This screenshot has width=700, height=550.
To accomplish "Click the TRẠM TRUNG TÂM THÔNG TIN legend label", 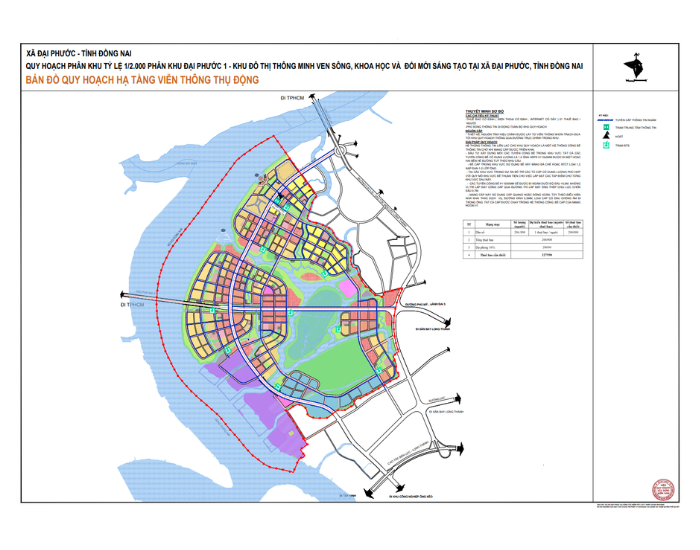I will (x=636, y=128).
